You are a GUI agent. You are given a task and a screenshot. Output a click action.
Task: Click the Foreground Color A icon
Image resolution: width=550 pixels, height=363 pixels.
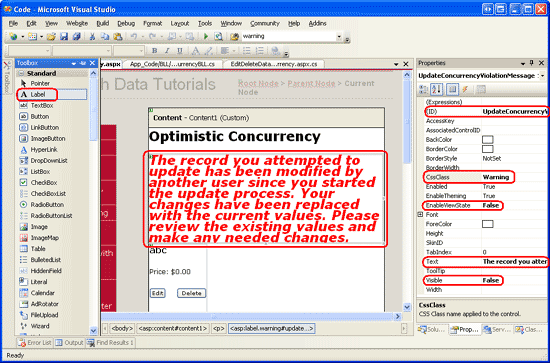pos(196,51)
